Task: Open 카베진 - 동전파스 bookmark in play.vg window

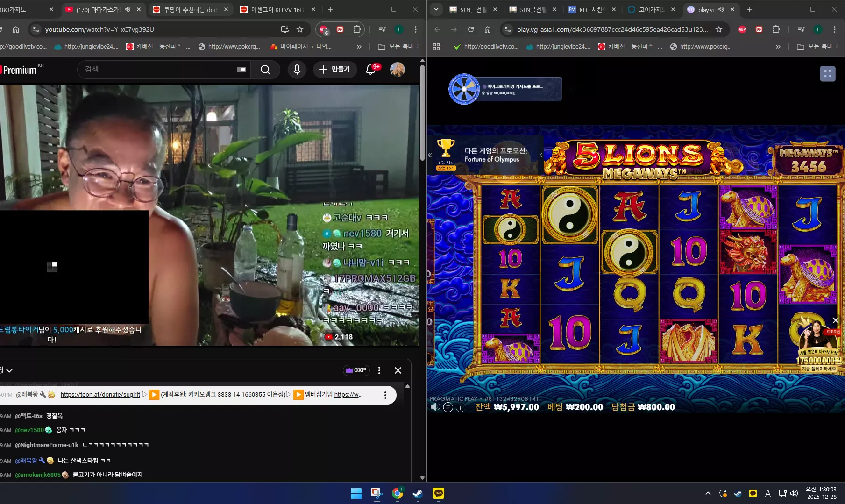Action: pos(630,47)
